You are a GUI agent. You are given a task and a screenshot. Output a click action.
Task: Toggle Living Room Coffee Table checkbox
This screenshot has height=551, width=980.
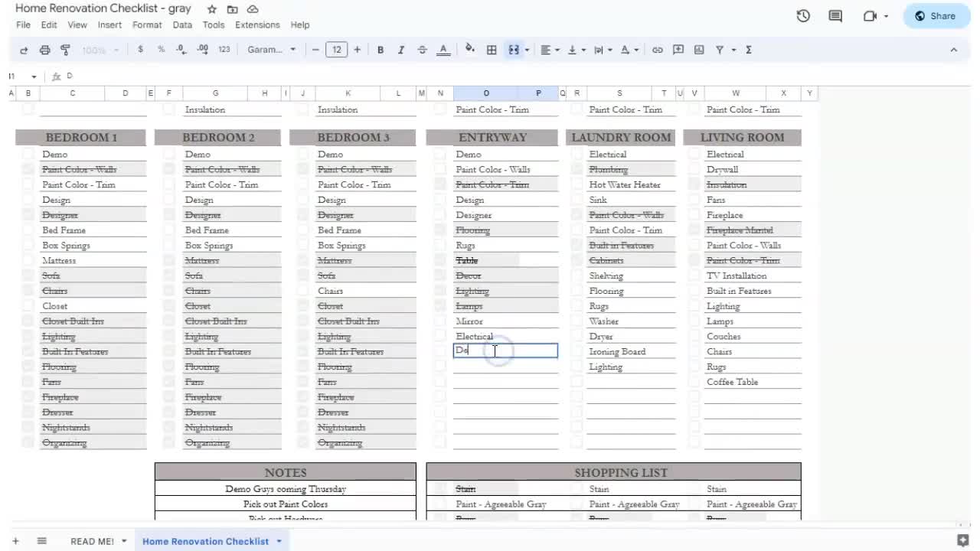pyautogui.click(x=694, y=381)
